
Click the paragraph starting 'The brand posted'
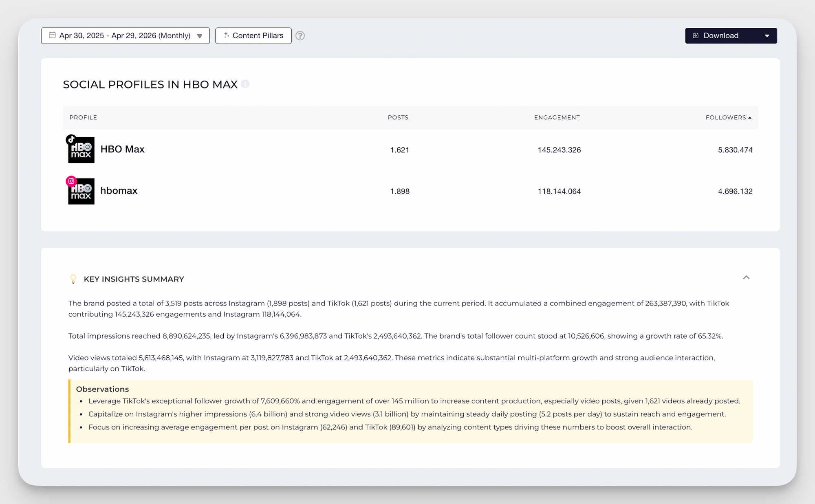coord(399,309)
